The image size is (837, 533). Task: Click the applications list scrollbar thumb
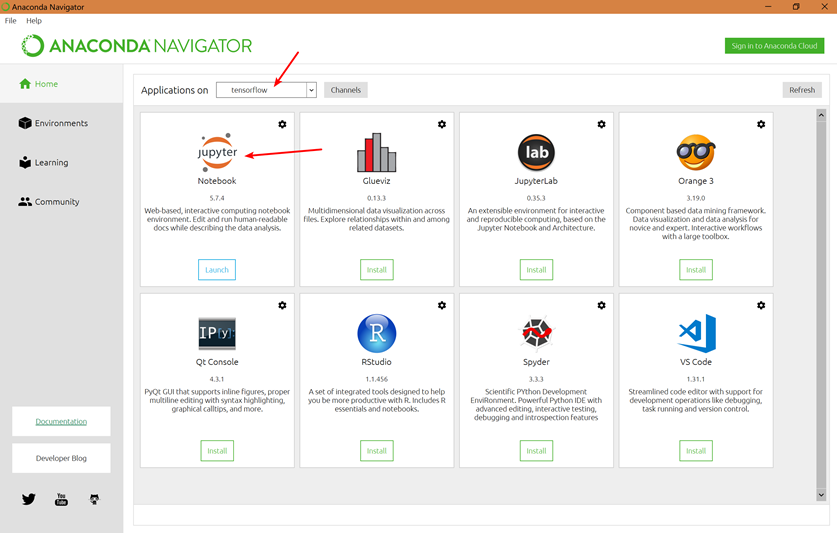(821, 304)
